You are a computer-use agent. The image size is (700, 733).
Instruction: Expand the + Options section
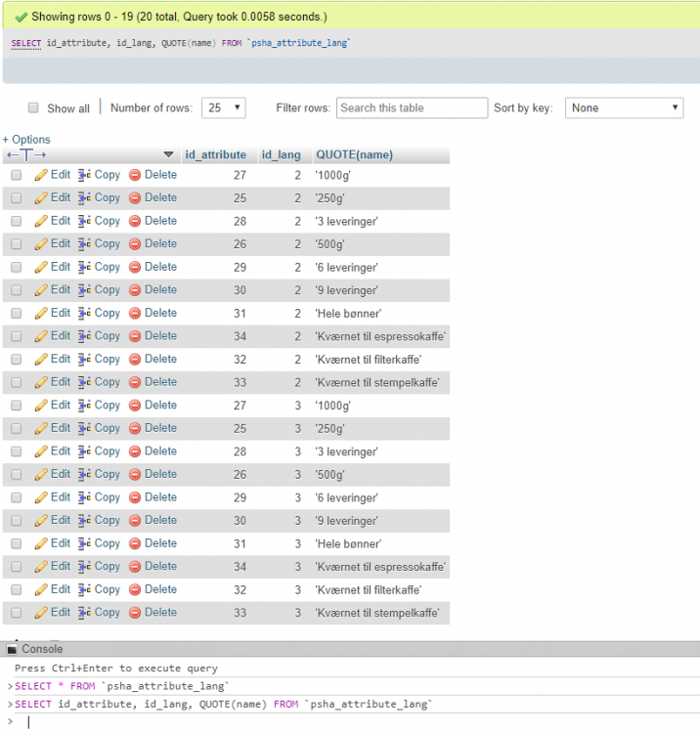click(x=26, y=140)
